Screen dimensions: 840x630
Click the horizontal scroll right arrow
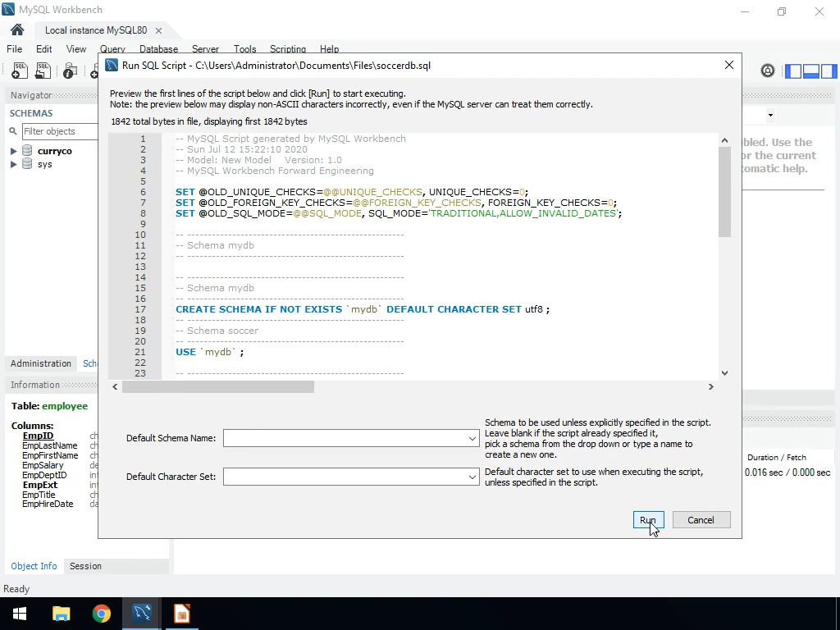coord(711,387)
